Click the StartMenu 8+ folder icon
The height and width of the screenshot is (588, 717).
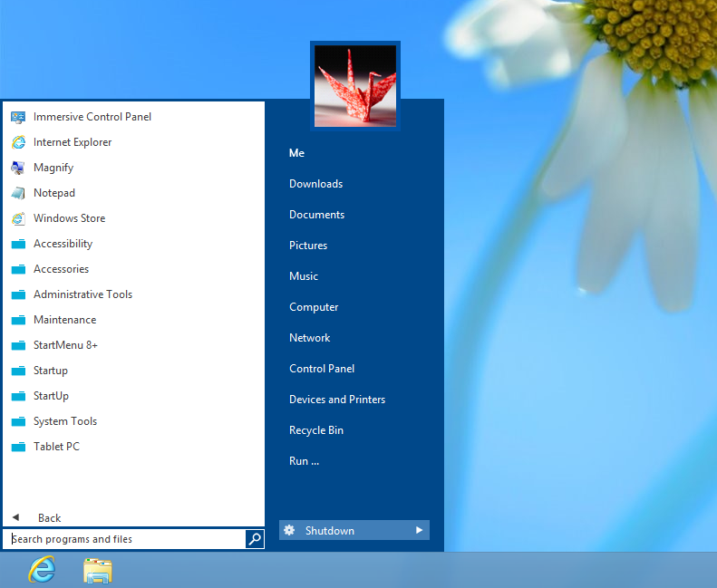(18, 345)
